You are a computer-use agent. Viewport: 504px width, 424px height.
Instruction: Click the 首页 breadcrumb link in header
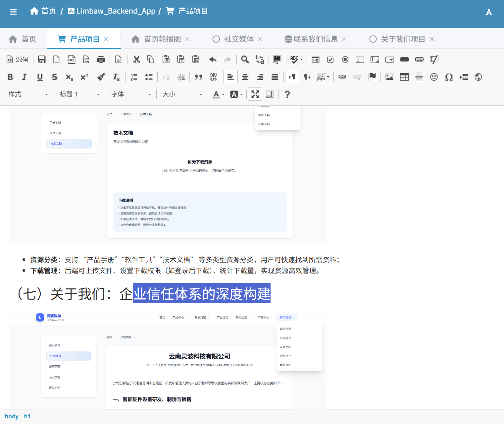tap(43, 11)
